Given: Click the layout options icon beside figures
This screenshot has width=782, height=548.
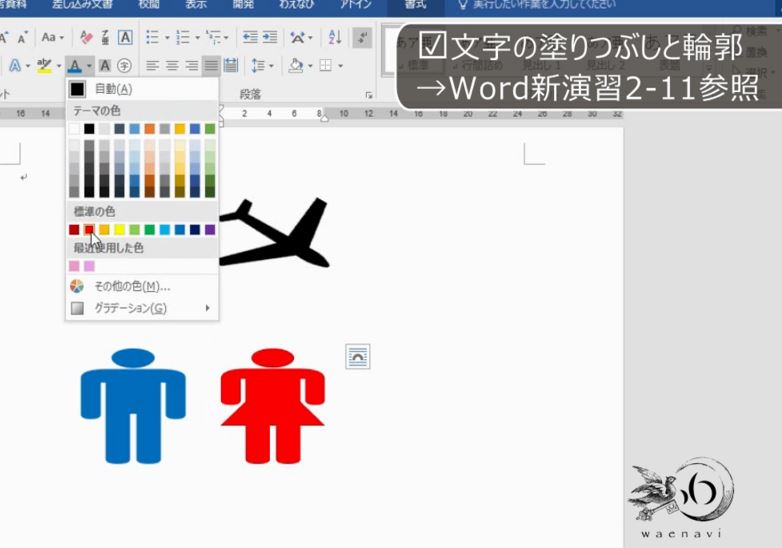Looking at the screenshot, I should point(358,357).
